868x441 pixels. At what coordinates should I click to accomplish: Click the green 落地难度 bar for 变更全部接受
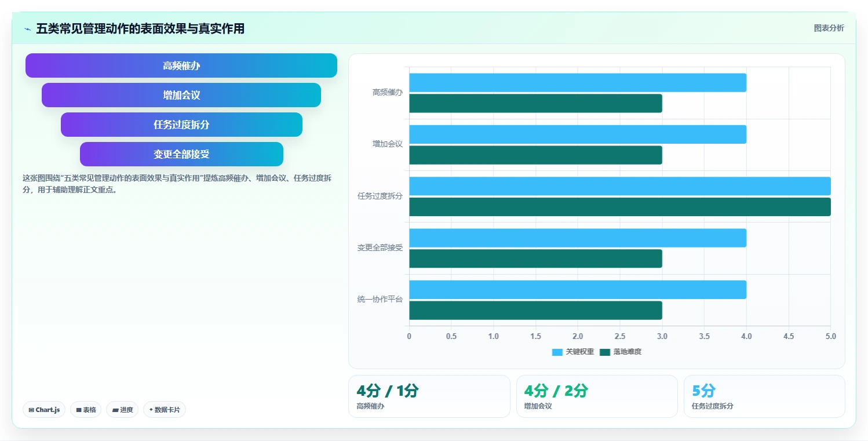point(535,258)
